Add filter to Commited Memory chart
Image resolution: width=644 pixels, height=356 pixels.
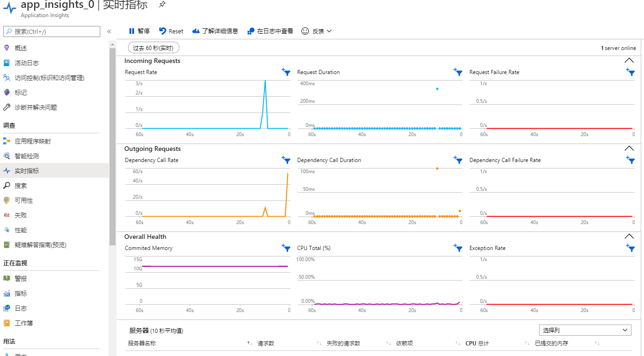click(286, 248)
